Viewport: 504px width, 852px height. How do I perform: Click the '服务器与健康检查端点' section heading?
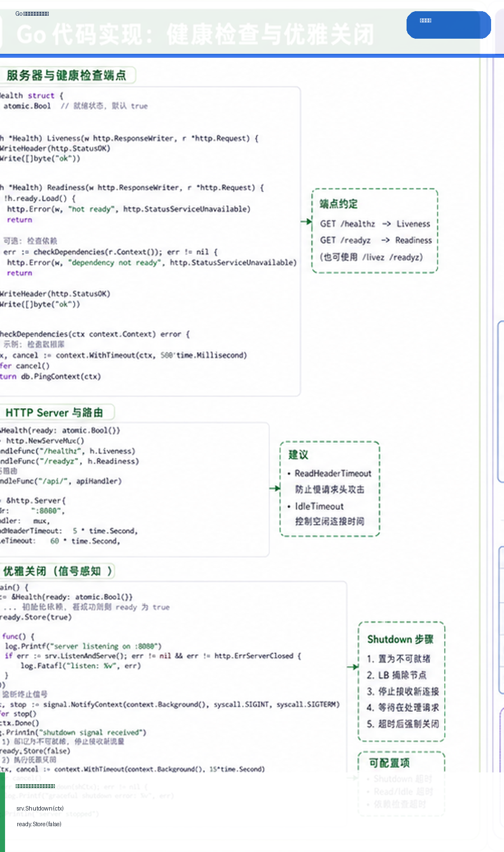(x=66, y=75)
